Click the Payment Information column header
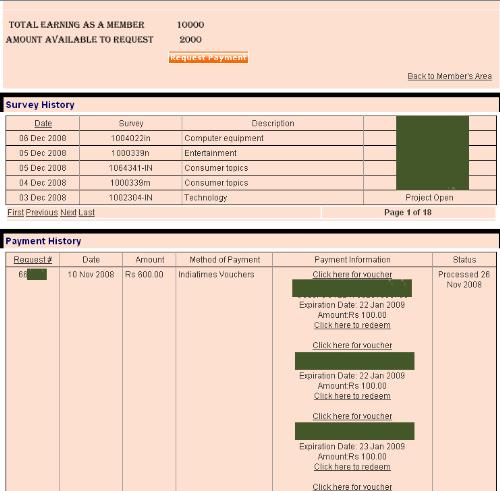Screen dimensions: 500x491 tap(352, 260)
